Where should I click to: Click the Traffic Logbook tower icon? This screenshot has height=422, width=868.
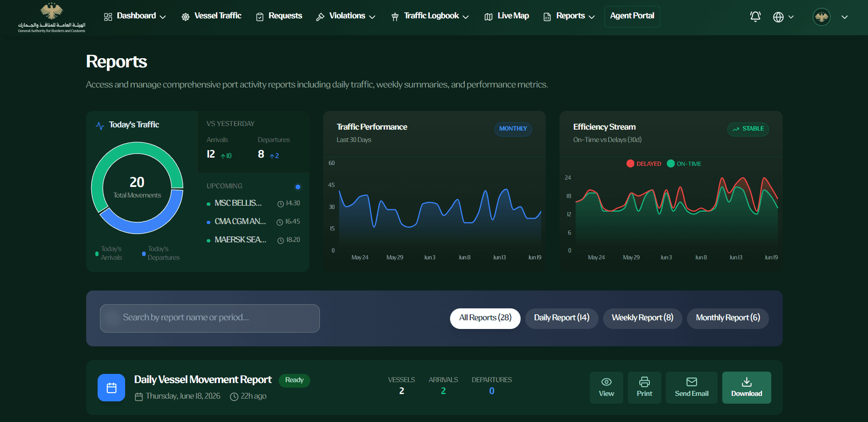pyautogui.click(x=395, y=17)
